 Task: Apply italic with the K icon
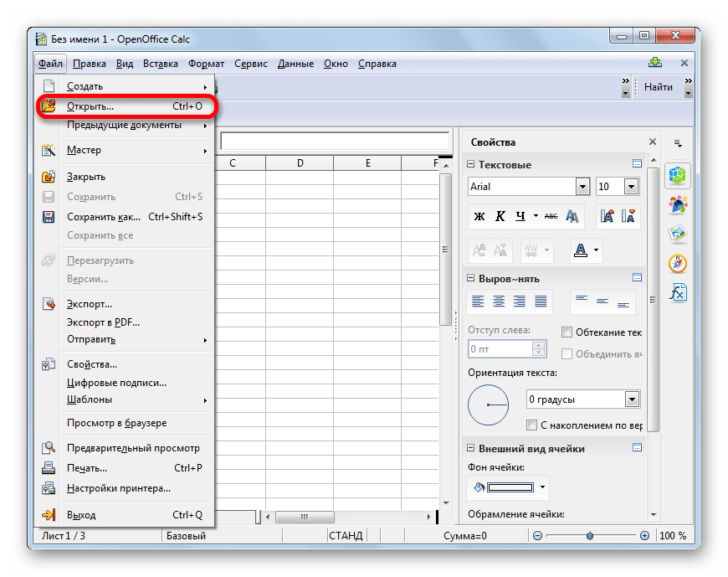point(500,216)
